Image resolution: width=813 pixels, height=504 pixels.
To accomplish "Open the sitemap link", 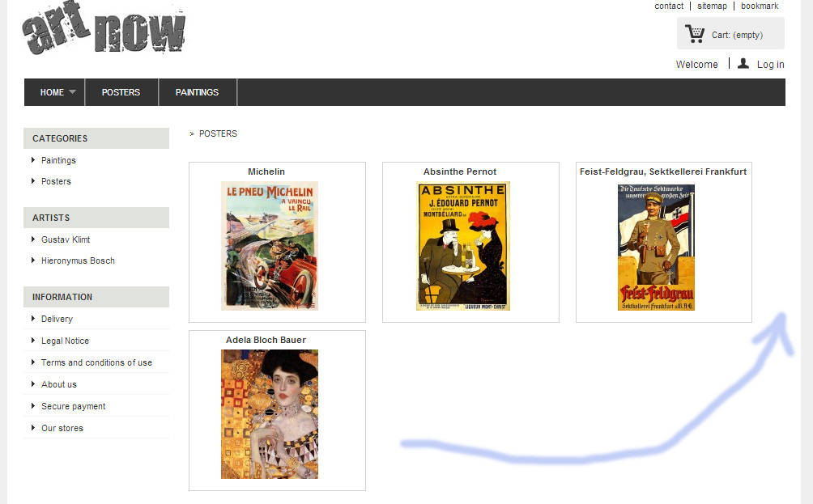I will tap(712, 6).
